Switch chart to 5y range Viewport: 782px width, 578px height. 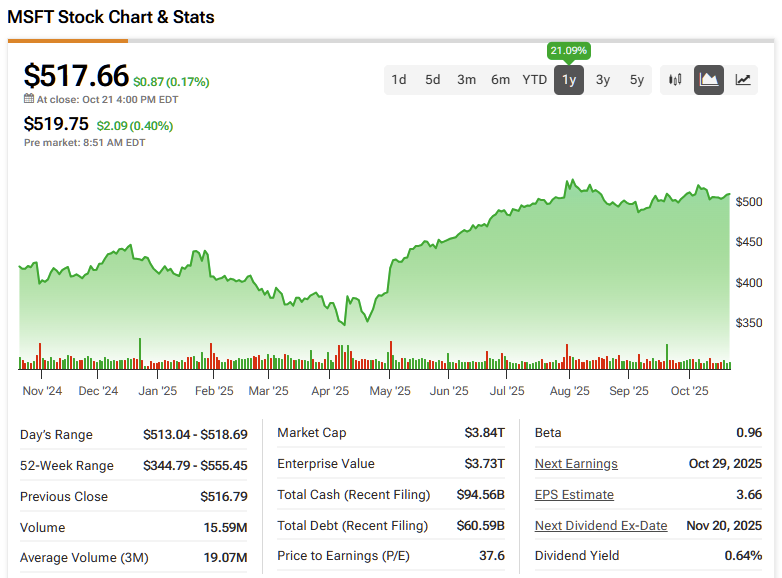click(x=637, y=80)
